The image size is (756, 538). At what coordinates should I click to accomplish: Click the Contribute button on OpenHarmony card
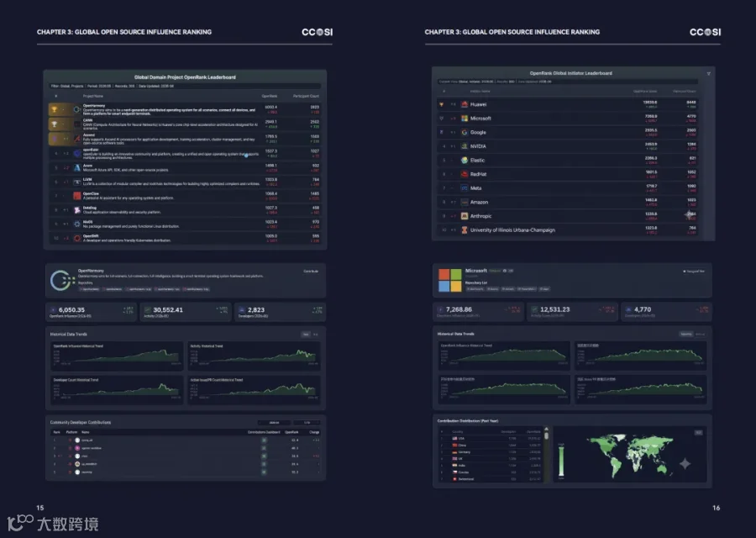(x=311, y=272)
